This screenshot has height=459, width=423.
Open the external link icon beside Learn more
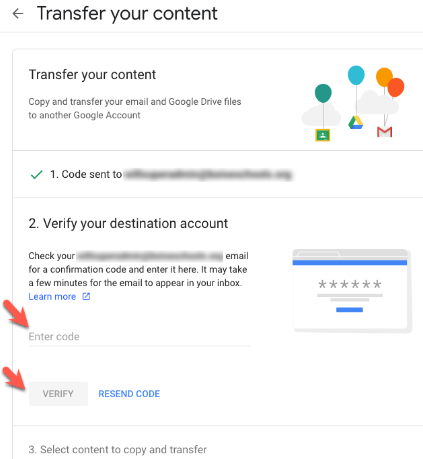(86, 296)
